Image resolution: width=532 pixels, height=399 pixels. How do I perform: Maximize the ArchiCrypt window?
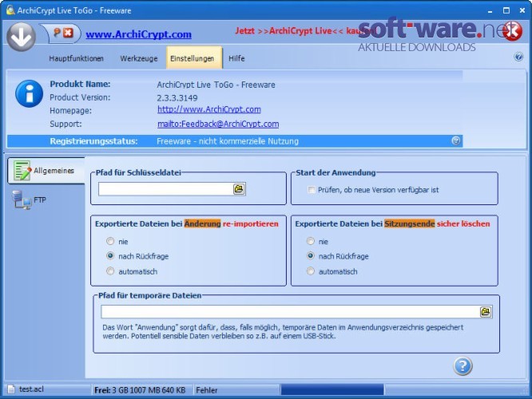click(506, 10)
